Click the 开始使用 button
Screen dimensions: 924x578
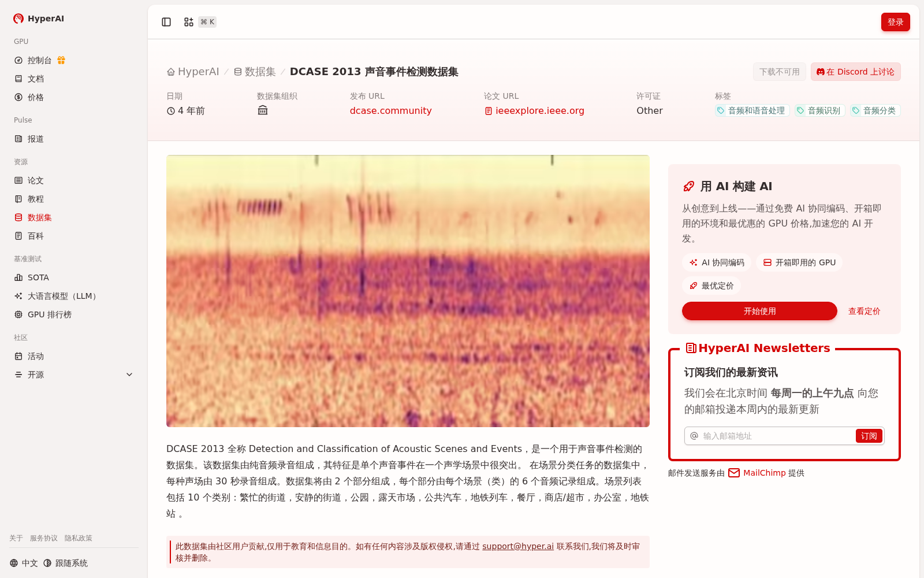759,311
